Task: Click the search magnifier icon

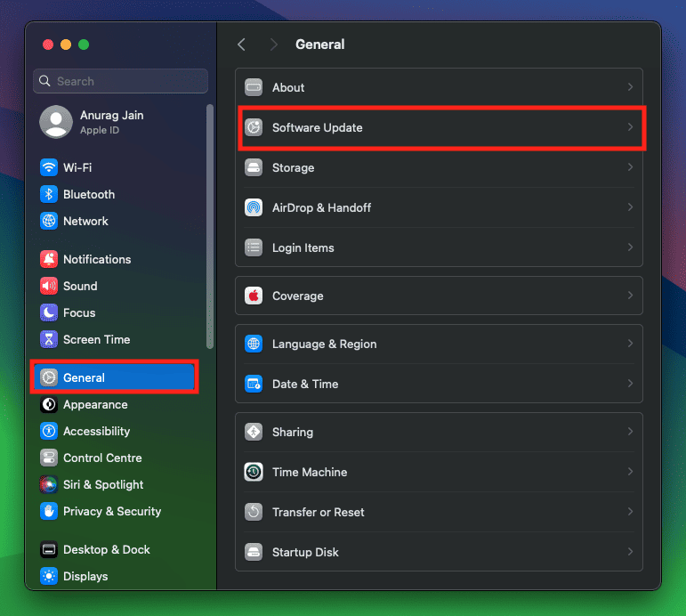Action: 44,81
